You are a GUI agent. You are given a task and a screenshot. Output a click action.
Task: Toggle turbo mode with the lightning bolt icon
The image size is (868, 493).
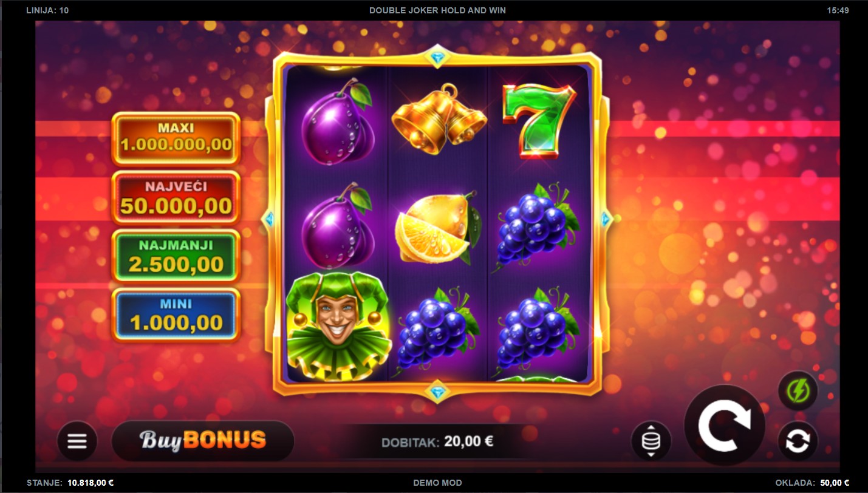798,390
